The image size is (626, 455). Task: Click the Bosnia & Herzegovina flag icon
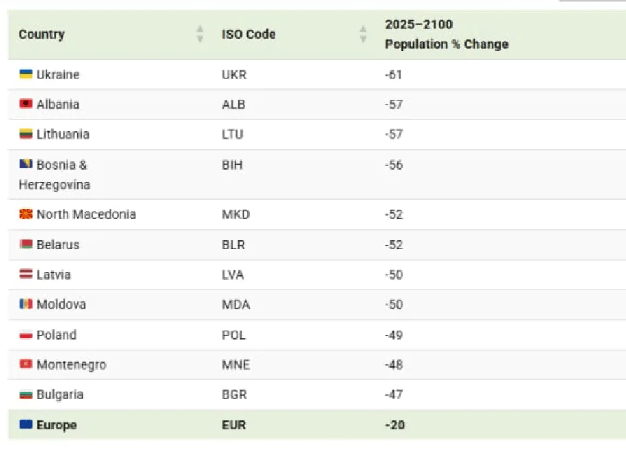[26, 164]
